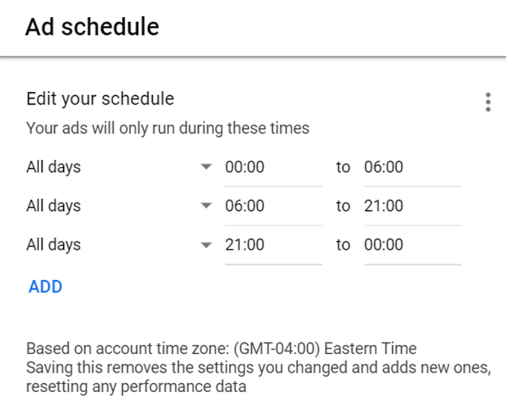Viewport: 506px width, 420px height.
Task: Expand "All days" for the 06:00–21:00 row
Action: (x=54, y=206)
